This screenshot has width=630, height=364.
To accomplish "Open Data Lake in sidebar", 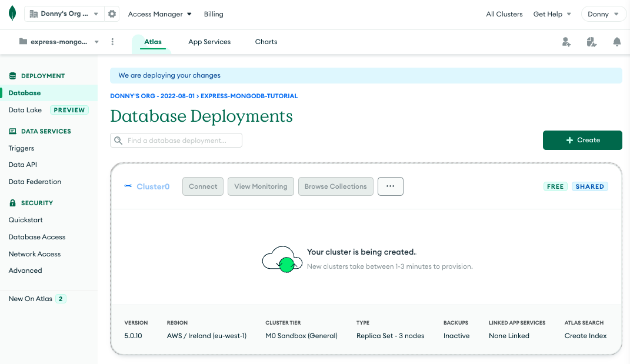I will coord(25,110).
